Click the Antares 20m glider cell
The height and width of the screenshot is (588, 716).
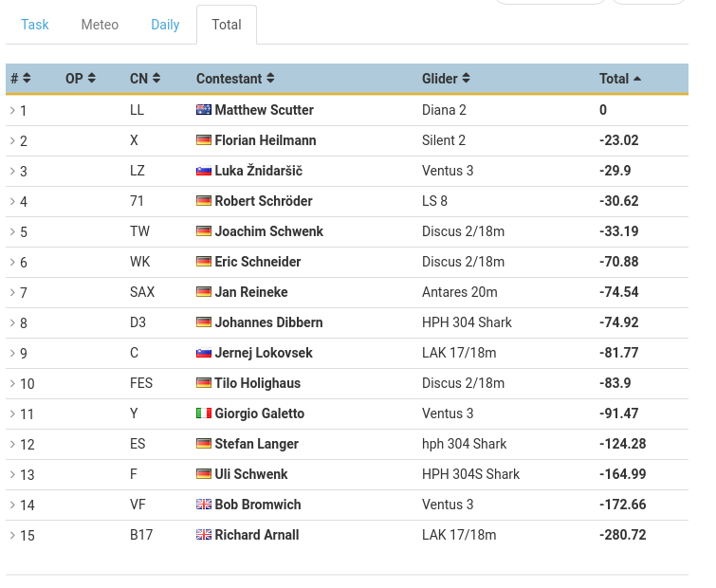pyautogui.click(x=459, y=292)
